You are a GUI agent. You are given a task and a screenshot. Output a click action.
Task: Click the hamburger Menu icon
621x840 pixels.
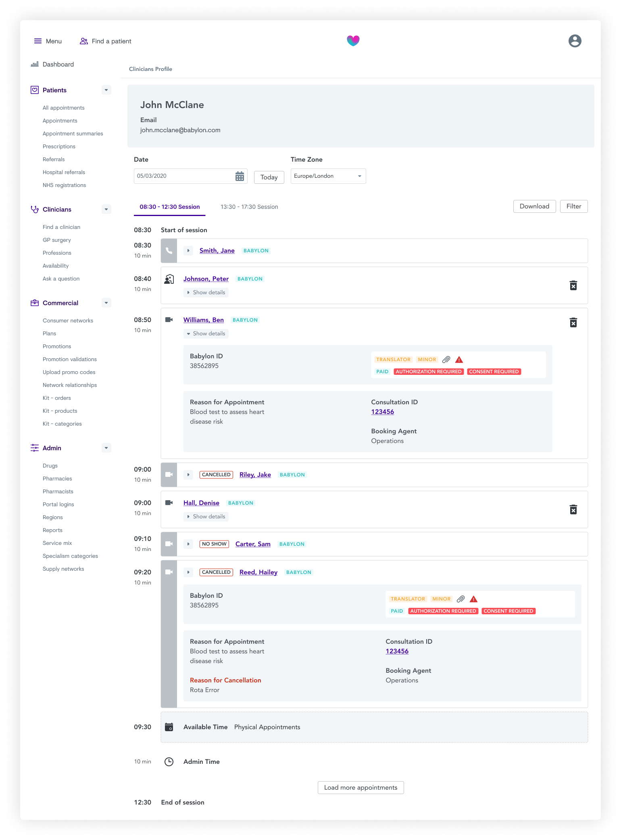pyautogui.click(x=38, y=41)
